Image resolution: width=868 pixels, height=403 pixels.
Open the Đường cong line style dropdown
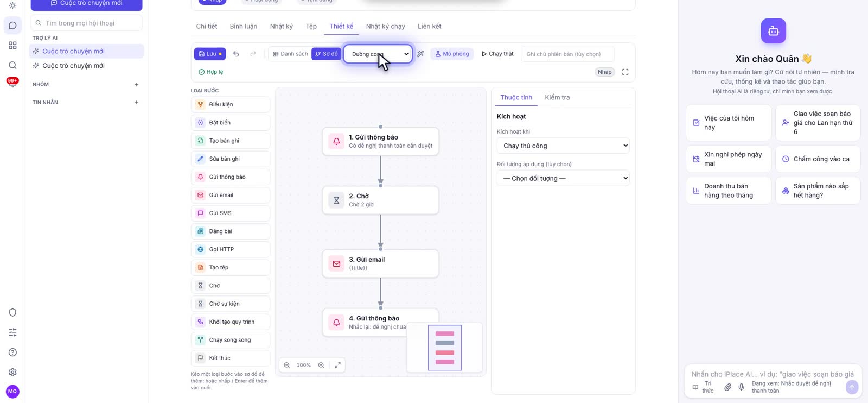click(x=378, y=54)
